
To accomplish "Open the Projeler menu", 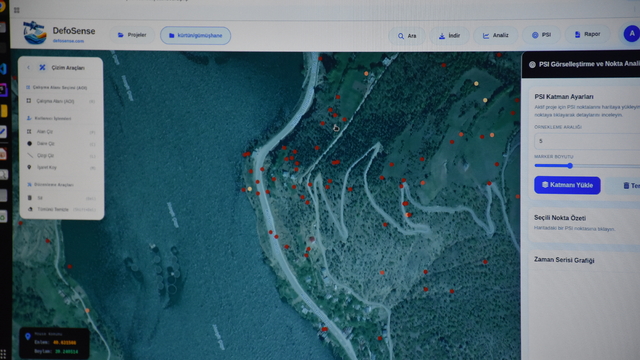I will (132, 35).
